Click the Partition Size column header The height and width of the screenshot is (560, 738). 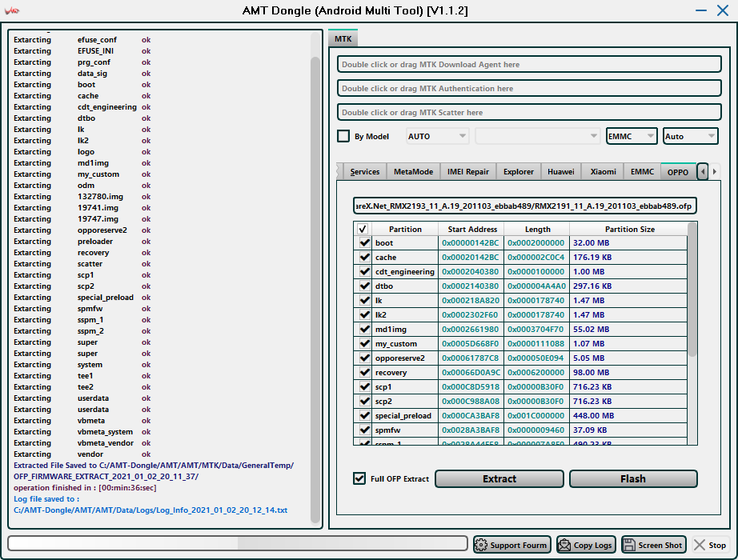[629, 229]
